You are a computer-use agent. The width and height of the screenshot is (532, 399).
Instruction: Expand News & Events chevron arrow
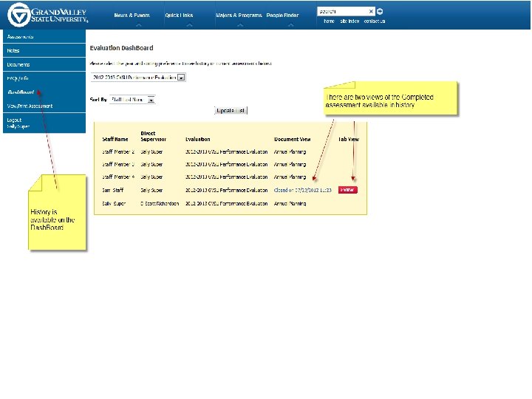(138, 25)
